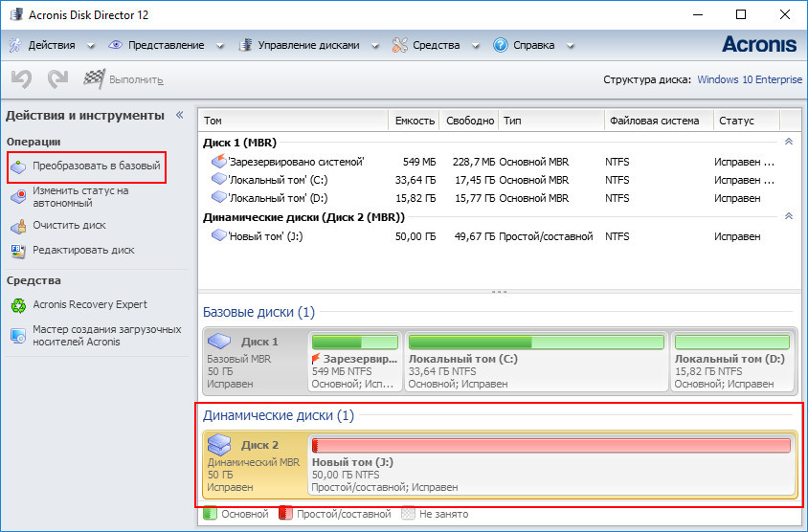The image size is (808, 532).
Task: Click the Новый том (J:) volume icon in list
Action: coord(219,236)
